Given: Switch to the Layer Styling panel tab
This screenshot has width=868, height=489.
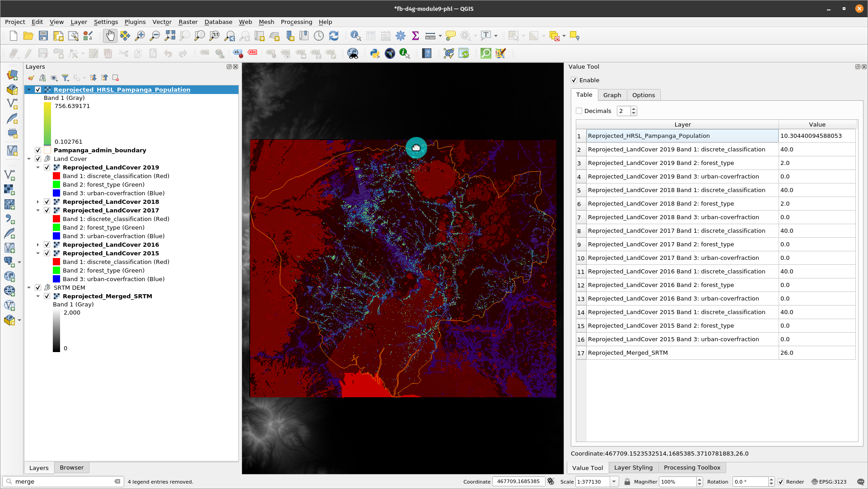Looking at the screenshot, I should [x=633, y=468].
